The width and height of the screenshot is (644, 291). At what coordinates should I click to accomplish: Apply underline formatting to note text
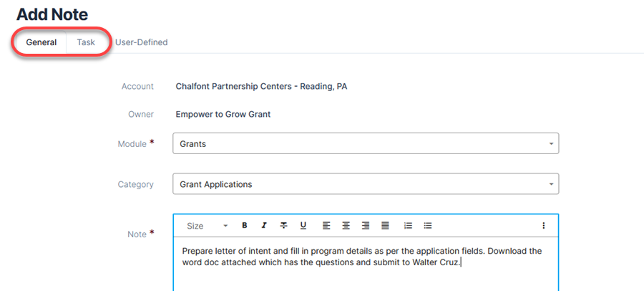303,226
